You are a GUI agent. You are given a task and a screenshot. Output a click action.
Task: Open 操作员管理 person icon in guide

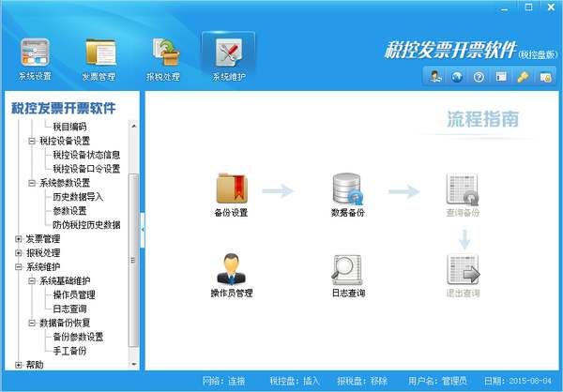(231, 270)
